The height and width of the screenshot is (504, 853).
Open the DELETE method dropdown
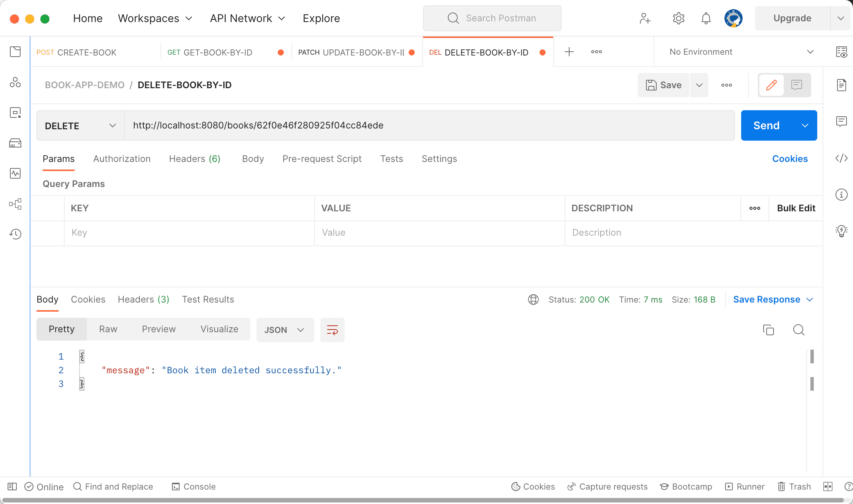80,125
